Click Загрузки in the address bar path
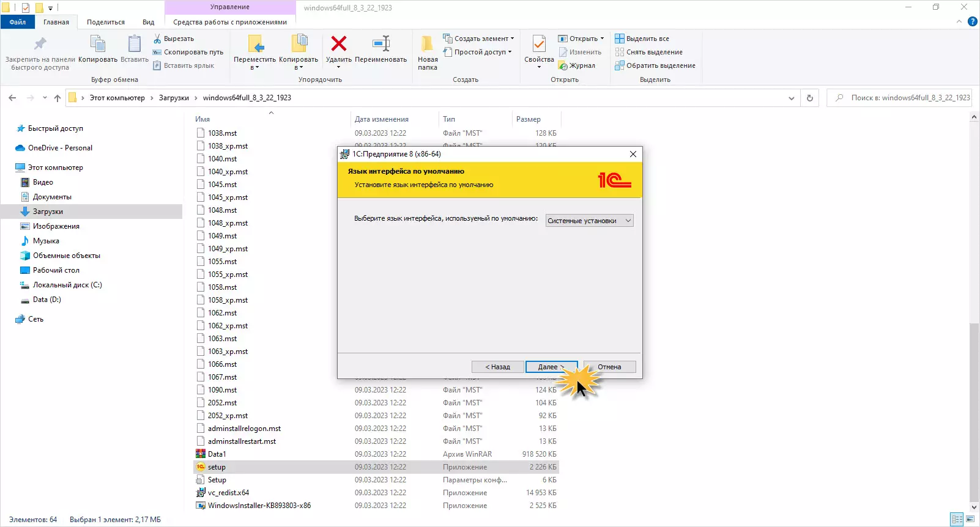Viewport: 980px width, 527px height. pos(174,98)
